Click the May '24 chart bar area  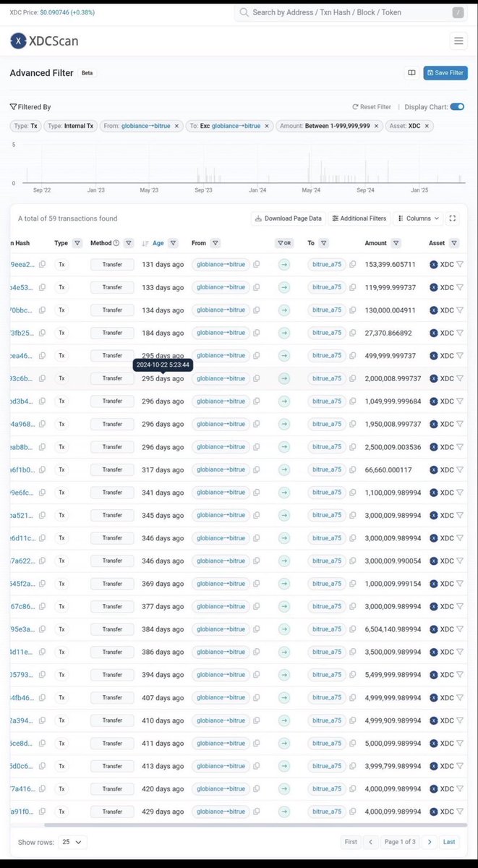pos(311,168)
